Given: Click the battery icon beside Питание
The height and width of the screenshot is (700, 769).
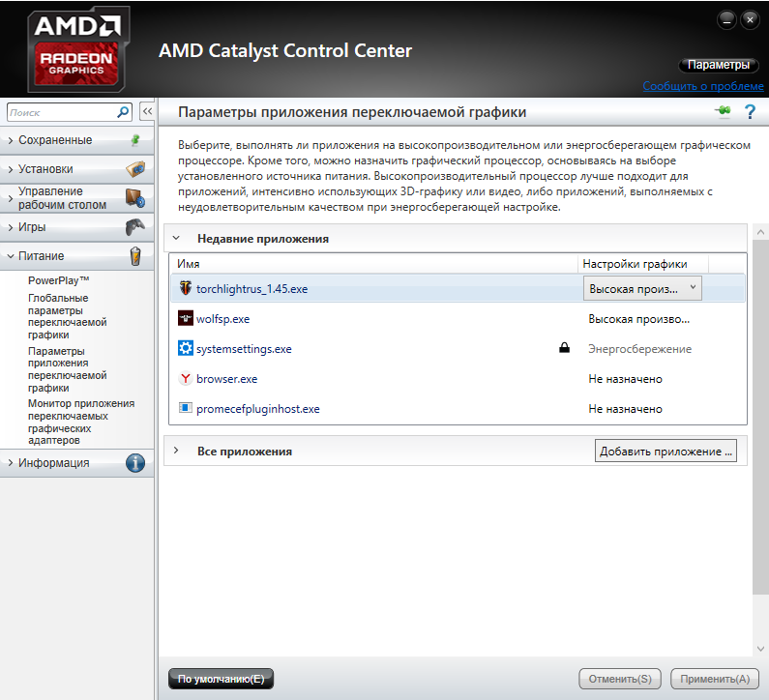Looking at the screenshot, I should pos(135,256).
